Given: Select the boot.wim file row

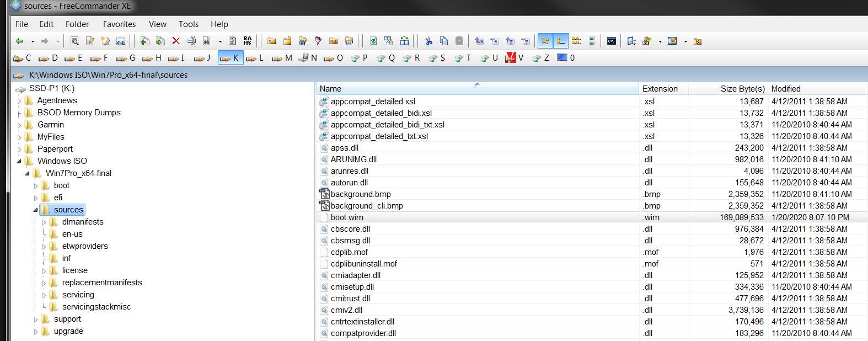Looking at the screenshot, I should tap(592, 217).
